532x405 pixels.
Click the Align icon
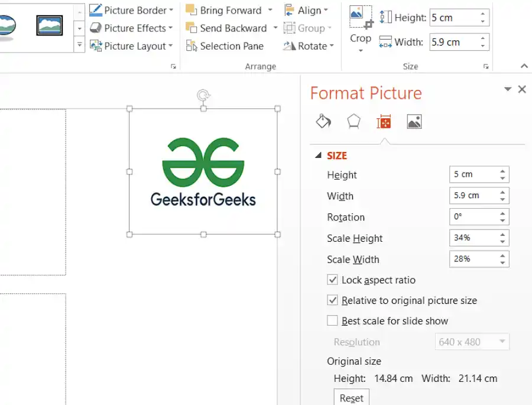click(289, 10)
